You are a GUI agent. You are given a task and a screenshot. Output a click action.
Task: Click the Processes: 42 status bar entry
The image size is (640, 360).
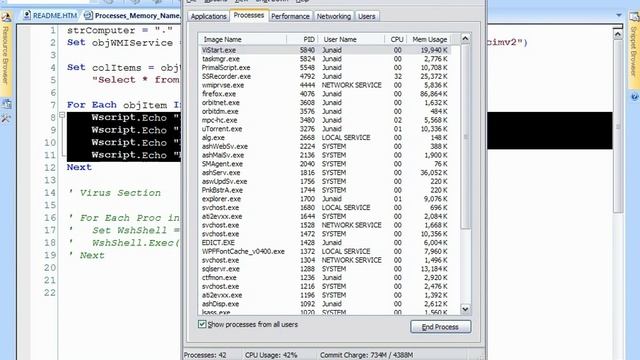(205, 355)
